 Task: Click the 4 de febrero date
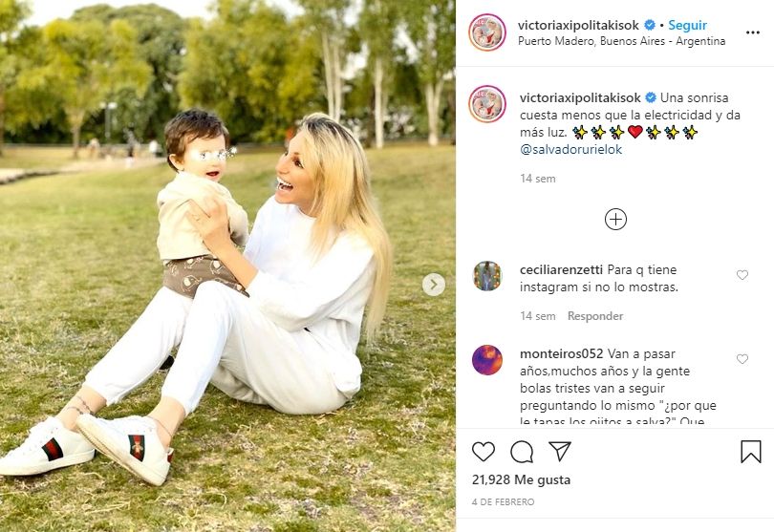coord(503,501)
